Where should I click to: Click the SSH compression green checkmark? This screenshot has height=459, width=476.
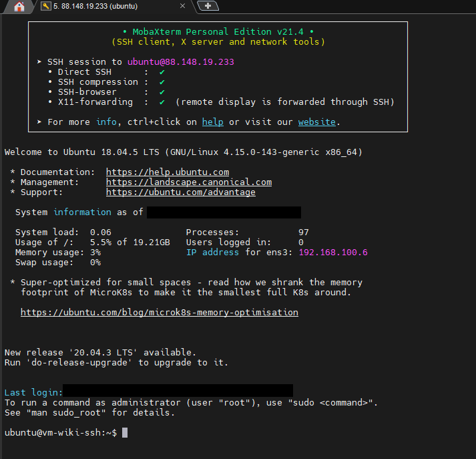pos(162,82)
